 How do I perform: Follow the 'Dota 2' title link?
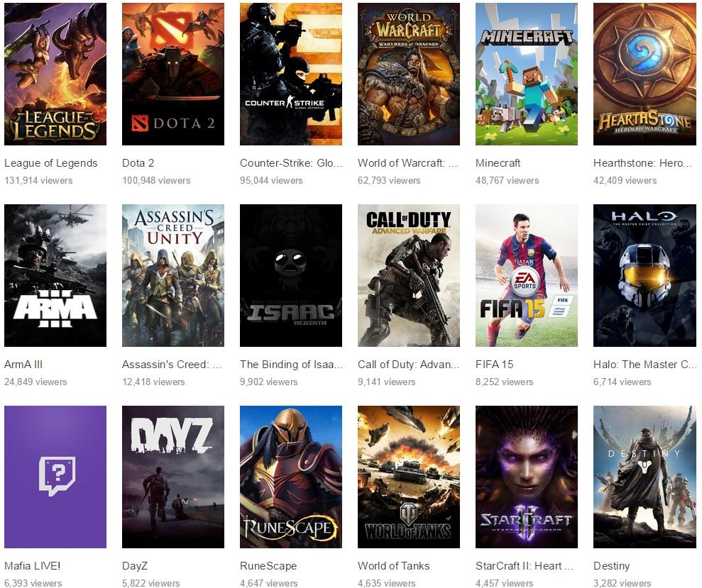pyautogui.click(x=138, y=163)
